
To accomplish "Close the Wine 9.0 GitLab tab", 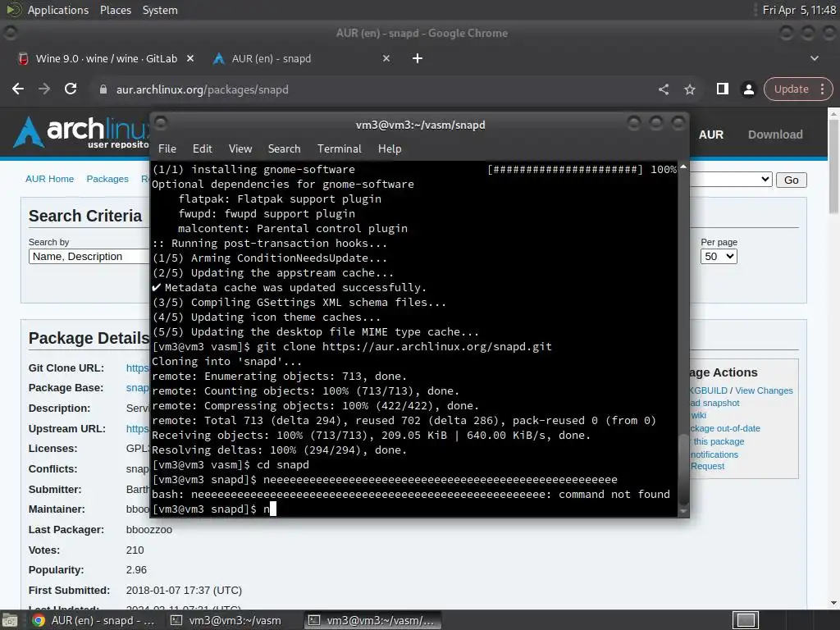I will pyautogui.click(x=190, y=58).
